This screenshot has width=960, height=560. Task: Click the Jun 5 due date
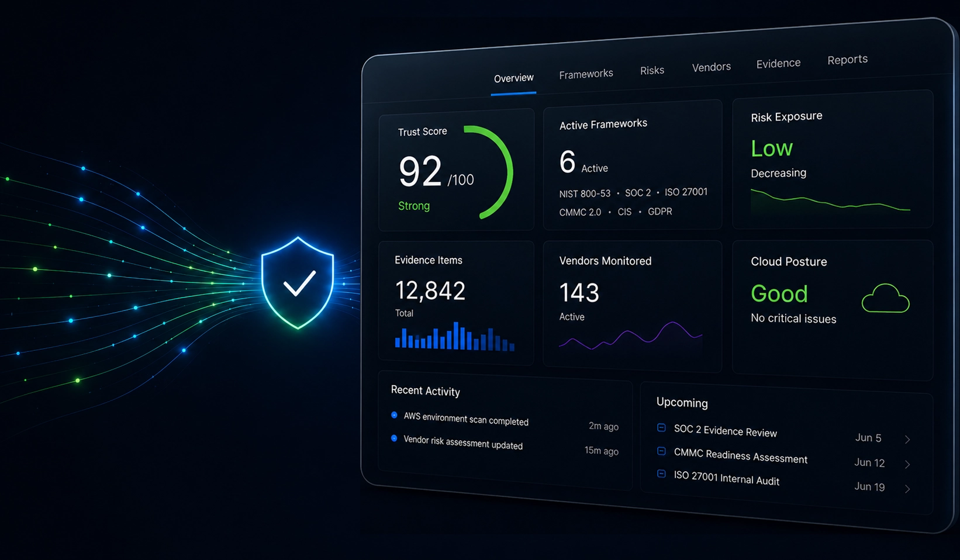click(x=868, y=438)
